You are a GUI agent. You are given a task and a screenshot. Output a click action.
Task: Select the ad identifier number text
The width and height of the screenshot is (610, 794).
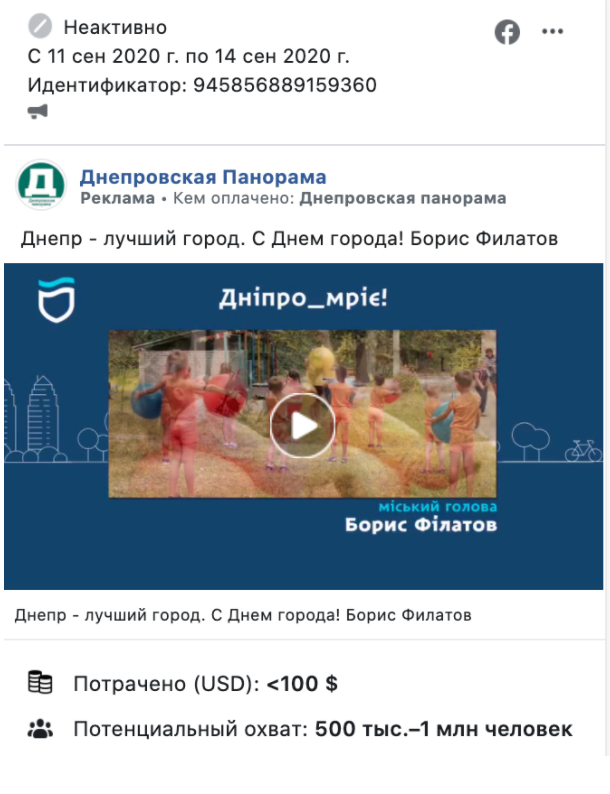pos(285,85)
